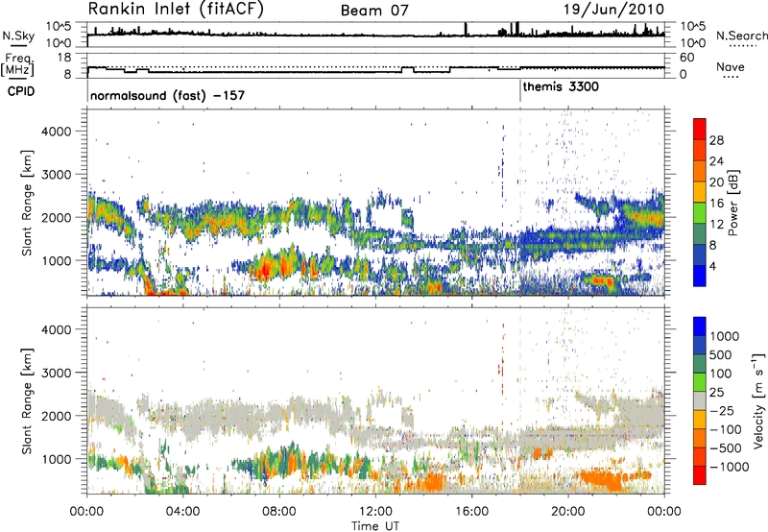Click the blue 1000 m/s segment of Velocity colorbar
This screenshot has width=768, height=532.
click(700, 326)
